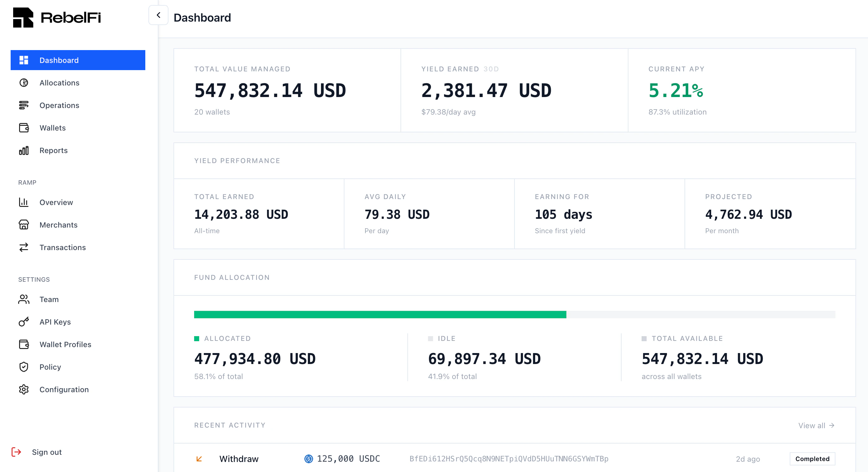868x472 pixels.
Task: Select the Allocations pie chart icon
Action: coord(23,83)
